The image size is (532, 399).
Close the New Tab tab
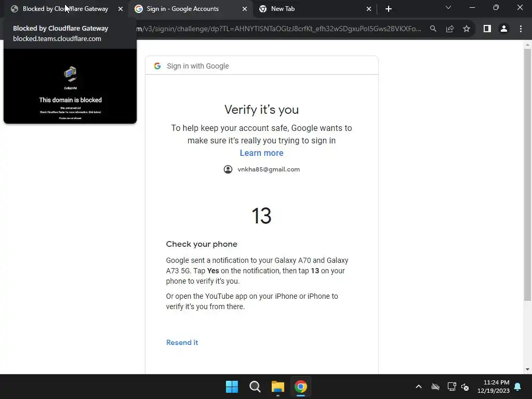369,9
